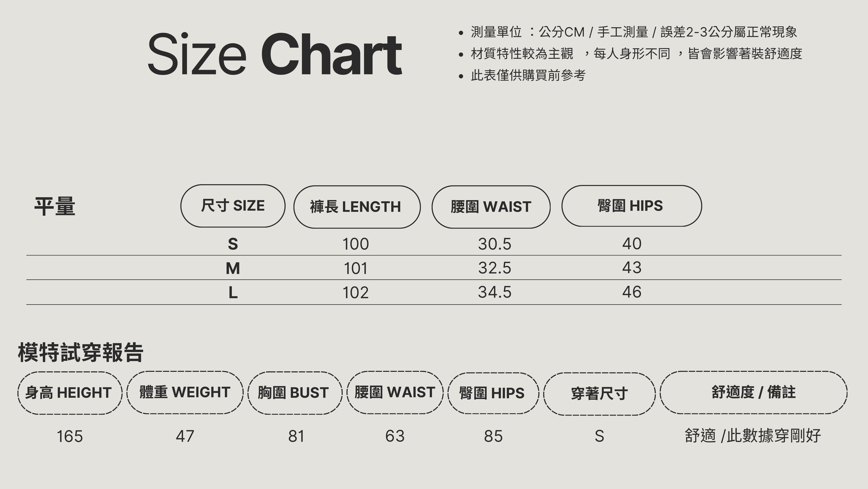Click the size M row label
The height and width of the screenshot is (489, 868).
pos(233,268)
